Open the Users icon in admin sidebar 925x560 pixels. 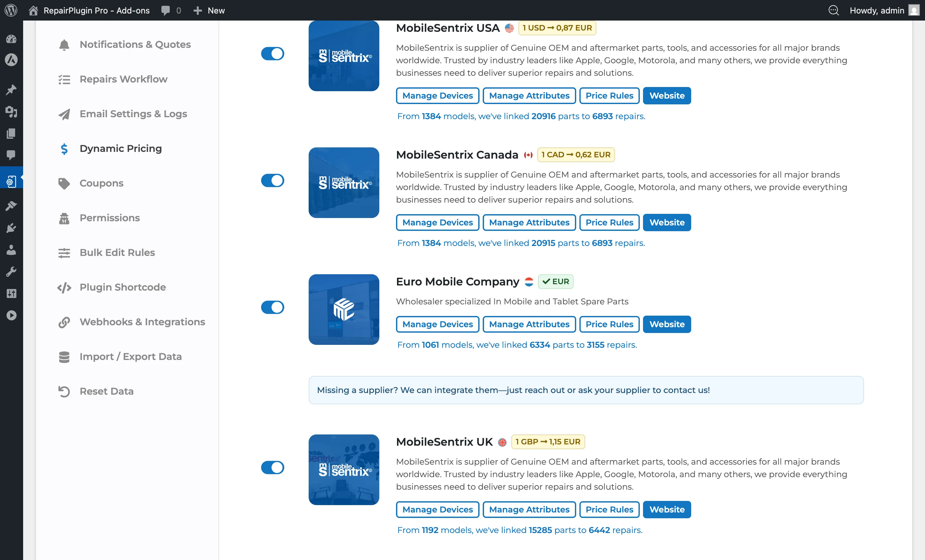point(11,250)
